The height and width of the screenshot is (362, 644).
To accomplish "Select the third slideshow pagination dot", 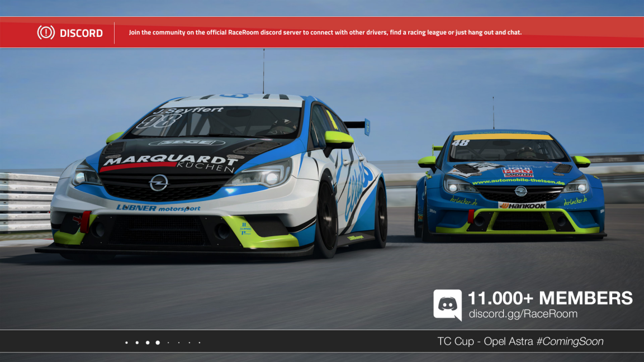I will [x=147, y=342].
